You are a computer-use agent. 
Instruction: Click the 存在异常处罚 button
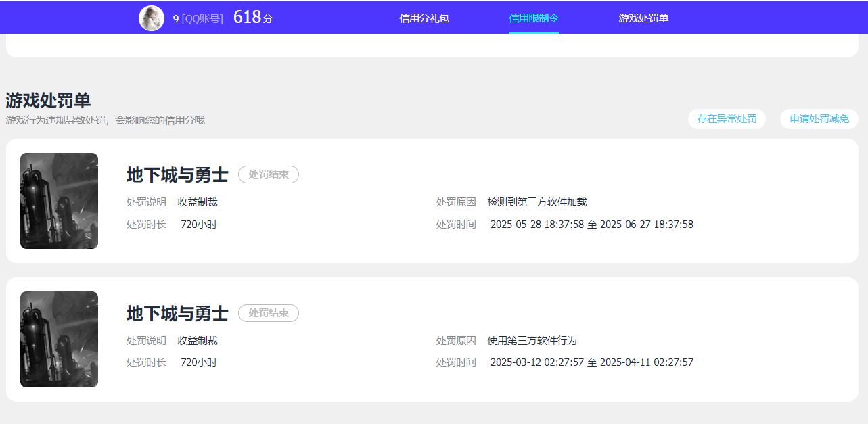coord(727,119)
